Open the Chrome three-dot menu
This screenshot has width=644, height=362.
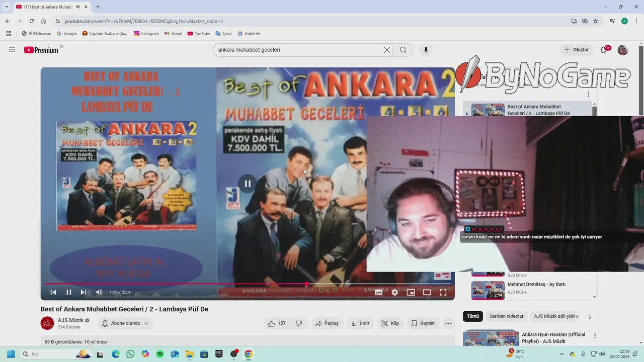[x=635, y=21]
